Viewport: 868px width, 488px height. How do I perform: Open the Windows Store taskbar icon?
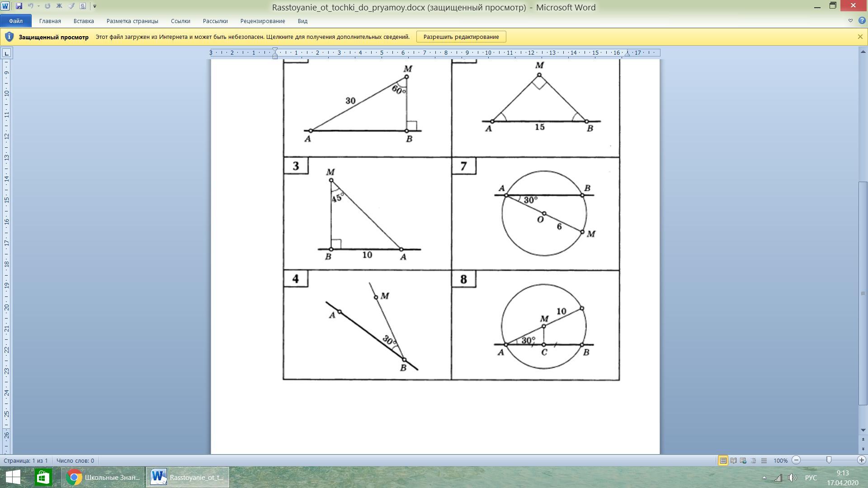coord(43,477)
